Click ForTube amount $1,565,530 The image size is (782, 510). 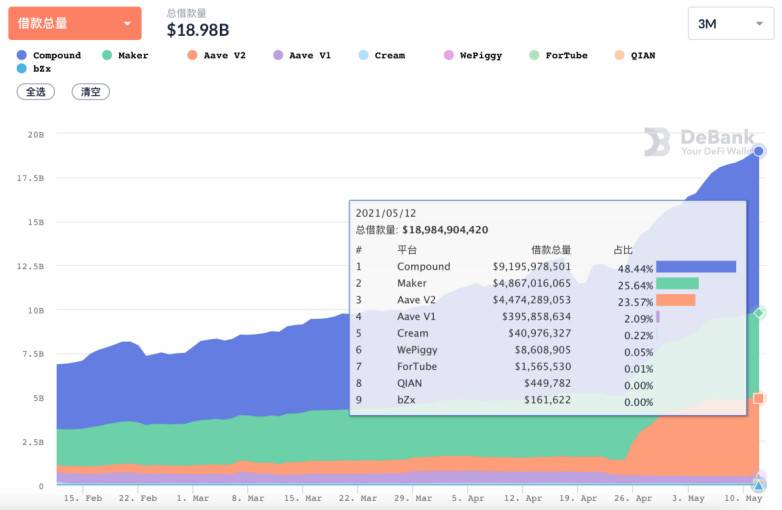coord(543,366)
